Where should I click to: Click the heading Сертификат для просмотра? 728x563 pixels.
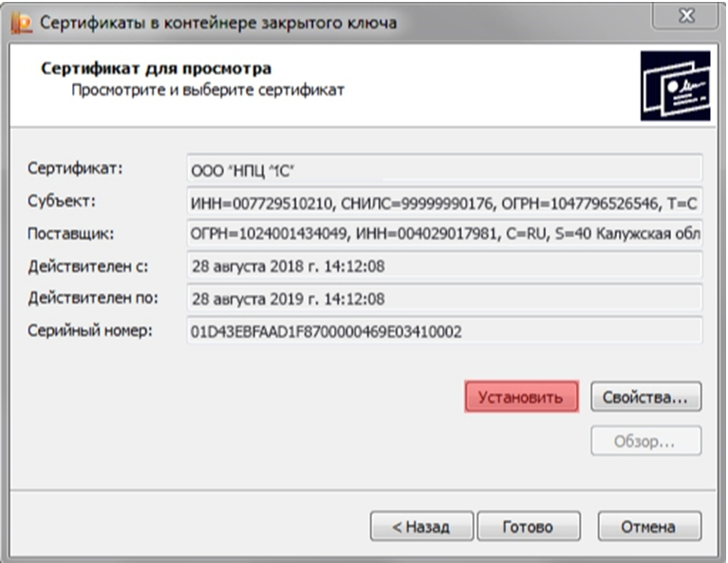coord(157,68)
